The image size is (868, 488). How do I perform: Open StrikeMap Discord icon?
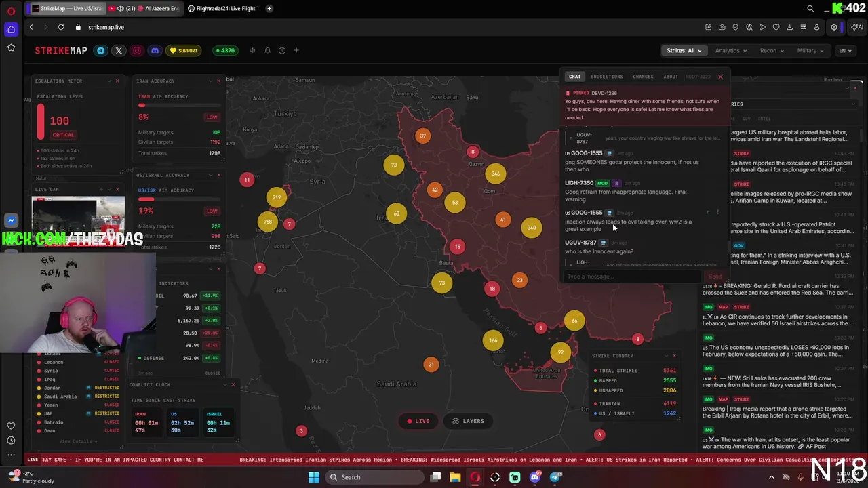(x=155, y=50)
